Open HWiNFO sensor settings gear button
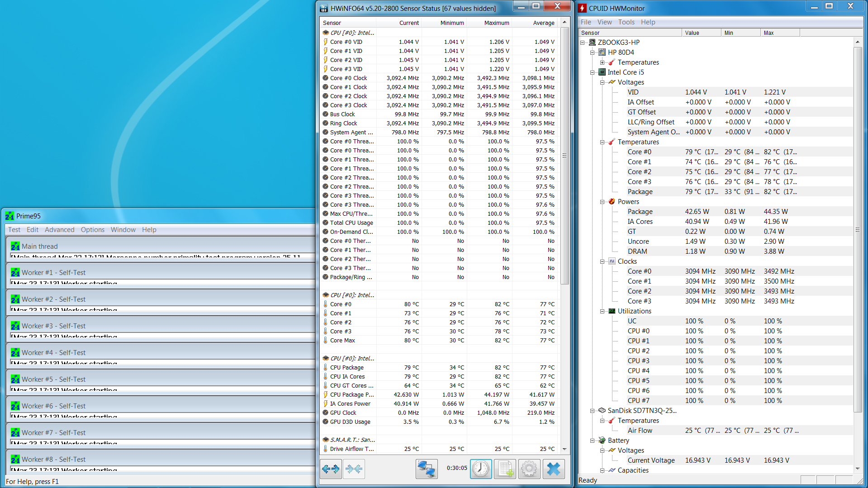This screenshot has width=868, height=488. pyautogui.click(x=529, y=469)
